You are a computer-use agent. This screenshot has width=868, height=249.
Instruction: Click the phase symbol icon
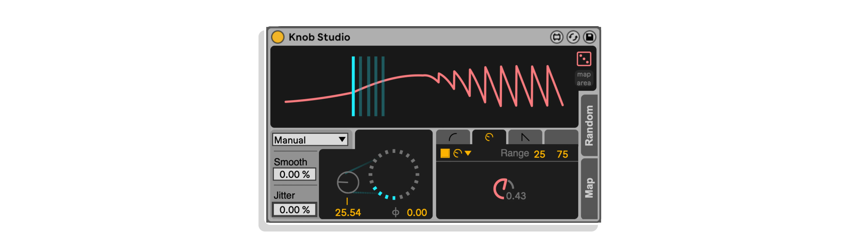[x=396, y=213]
